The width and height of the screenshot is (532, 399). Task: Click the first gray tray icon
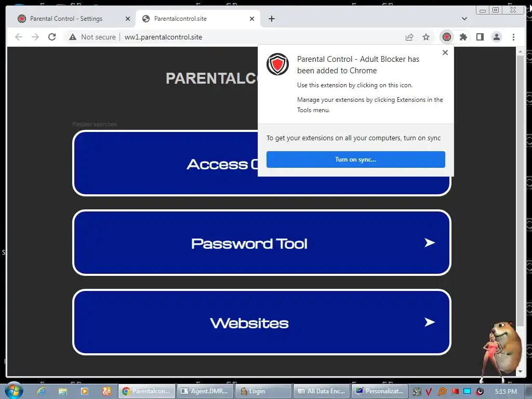(x=417, y=392)
